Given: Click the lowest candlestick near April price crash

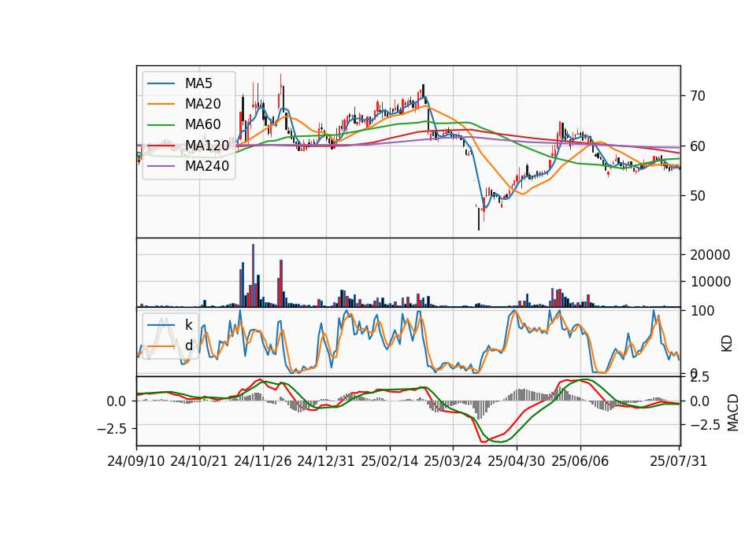Looking at the screenshot, I should pyautogui.click(x=479, y=220).
